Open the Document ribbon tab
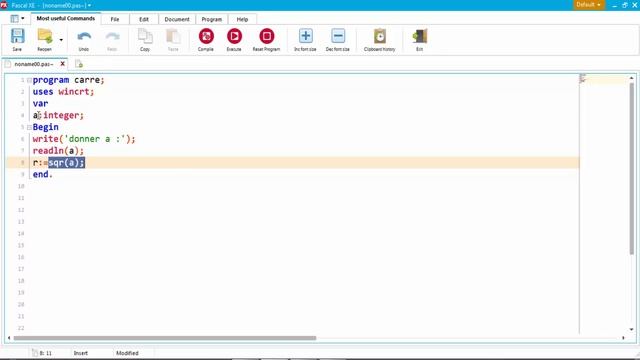This screenshot has width=640, height=360. [177, 19]
